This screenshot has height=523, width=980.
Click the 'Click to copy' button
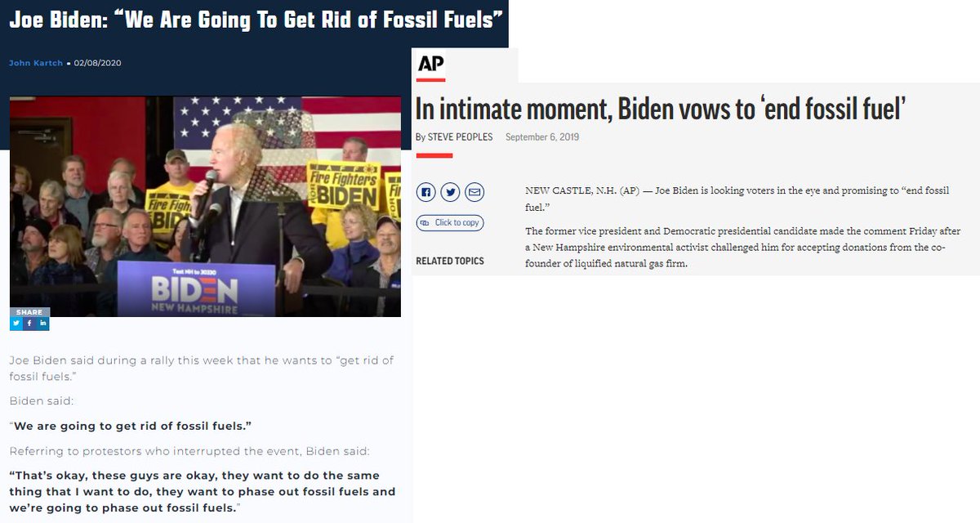[x=449, y=222]
